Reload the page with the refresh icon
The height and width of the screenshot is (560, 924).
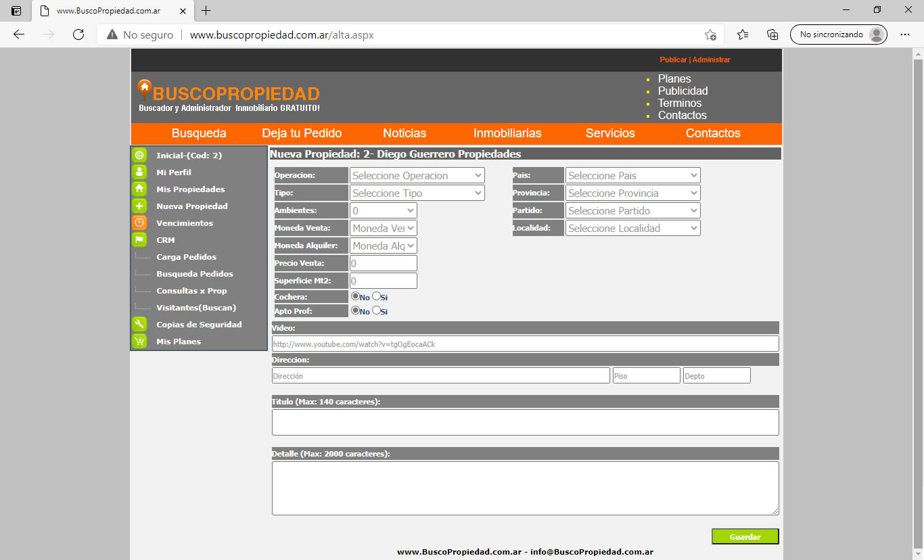click(78, 34)
